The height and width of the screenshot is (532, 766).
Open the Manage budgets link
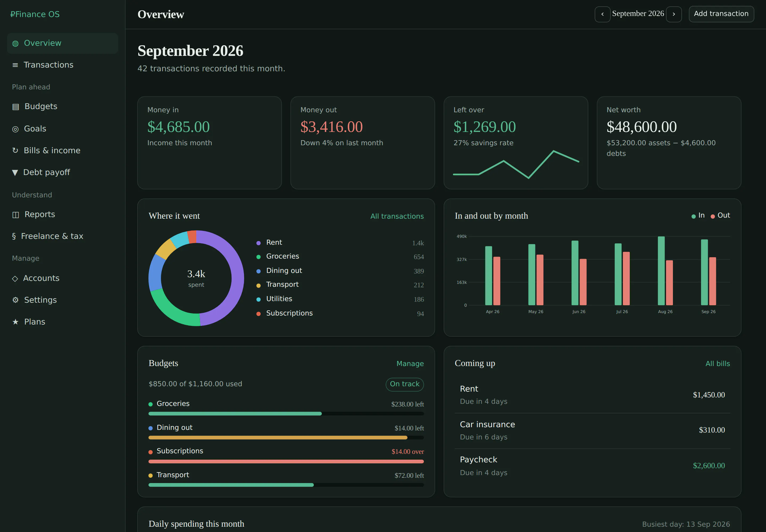pos(410,364)
